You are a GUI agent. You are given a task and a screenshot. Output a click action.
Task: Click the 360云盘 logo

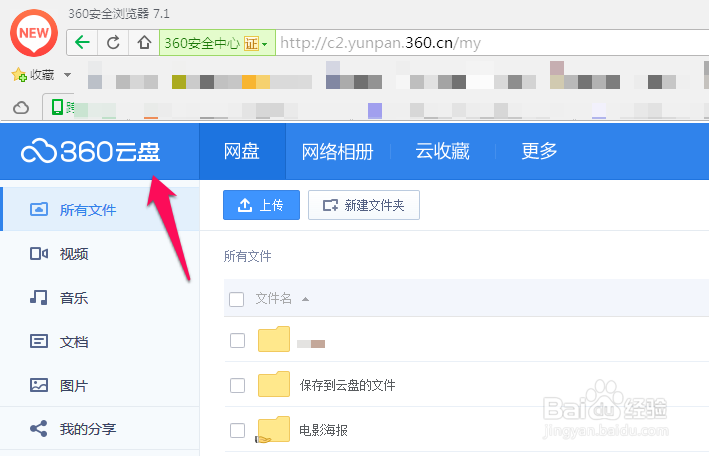[x=90, y=151]
